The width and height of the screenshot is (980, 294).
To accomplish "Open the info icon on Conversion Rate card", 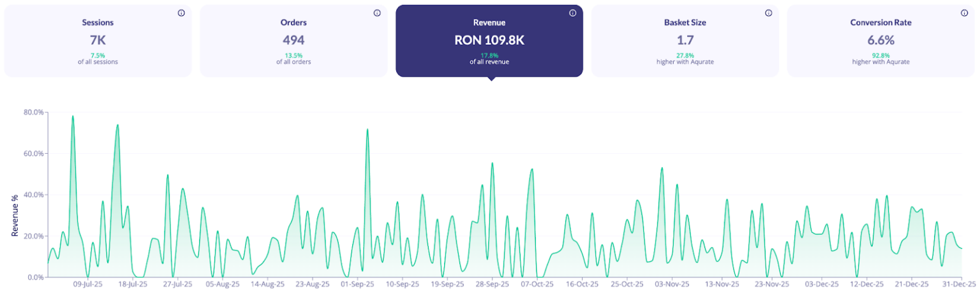I will tap(963, 13).
